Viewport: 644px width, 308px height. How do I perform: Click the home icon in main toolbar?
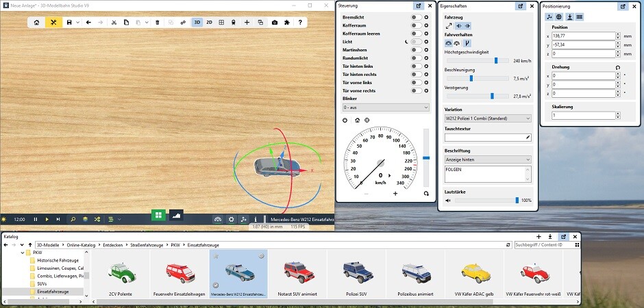coord(38,23)
